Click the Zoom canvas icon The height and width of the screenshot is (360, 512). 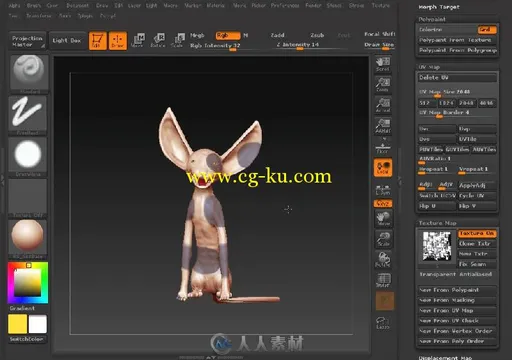point(383,85)
